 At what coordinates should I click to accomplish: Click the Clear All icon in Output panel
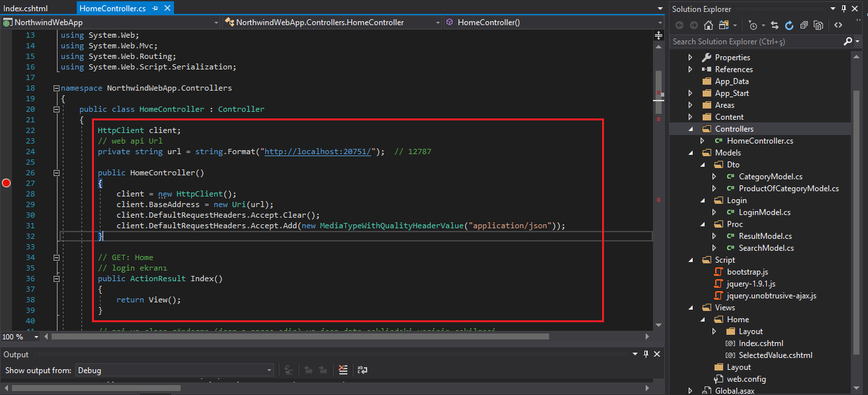(343, 370)
